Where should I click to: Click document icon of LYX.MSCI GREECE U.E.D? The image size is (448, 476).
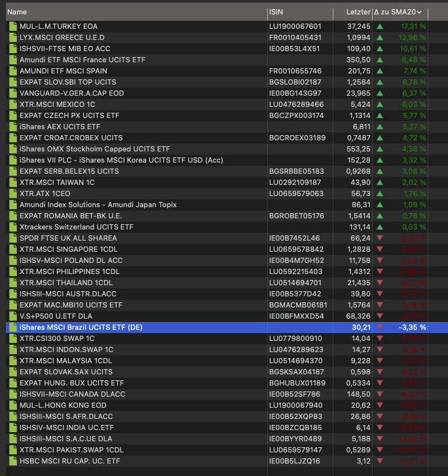click(13, 37)
